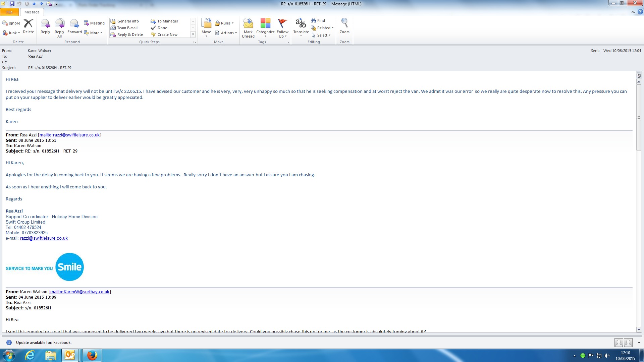Open the File tab
Screen dimensions: 644x362
tap(9, 12)
